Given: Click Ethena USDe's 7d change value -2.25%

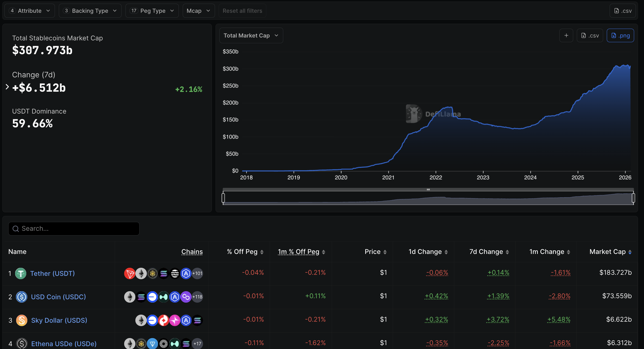Looking at the screenshot, I should [x=498, y=343].
